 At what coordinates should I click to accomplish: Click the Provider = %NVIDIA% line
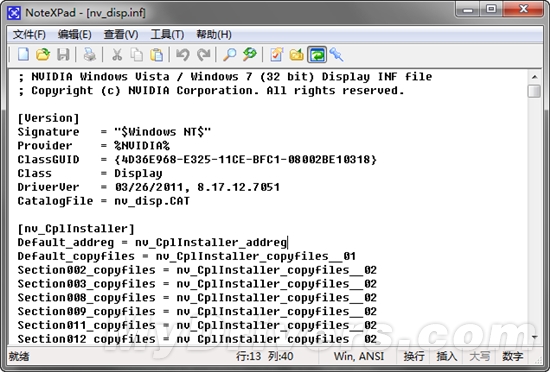coord(94,146)
